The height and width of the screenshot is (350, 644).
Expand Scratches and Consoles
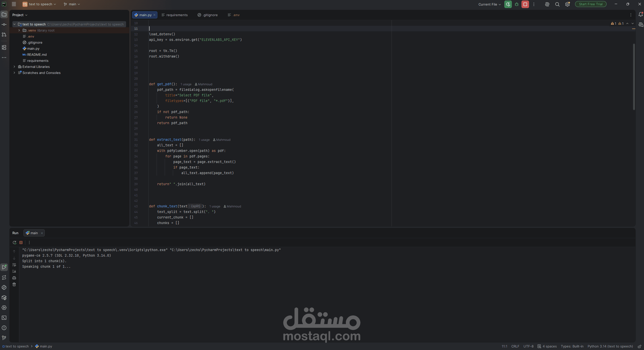(14, 73)
